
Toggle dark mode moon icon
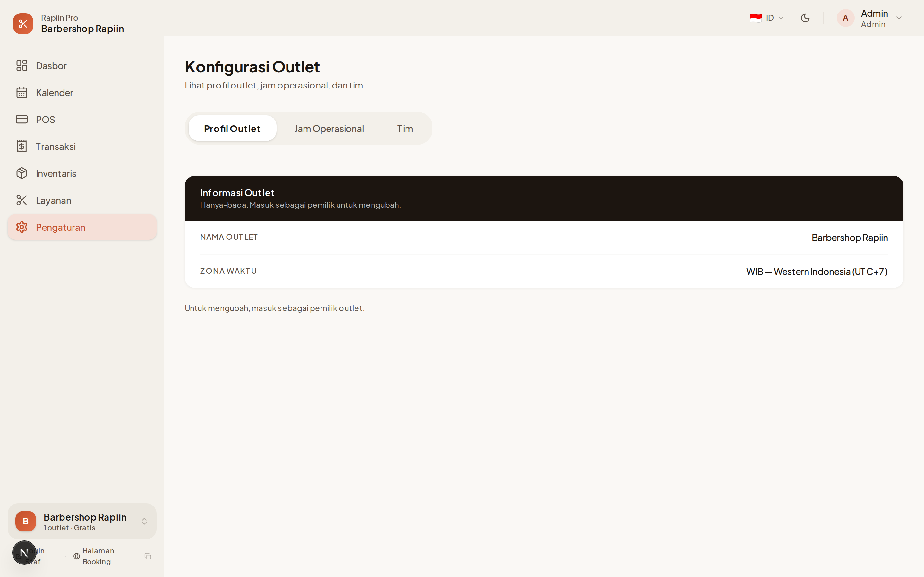click(805, 18)
